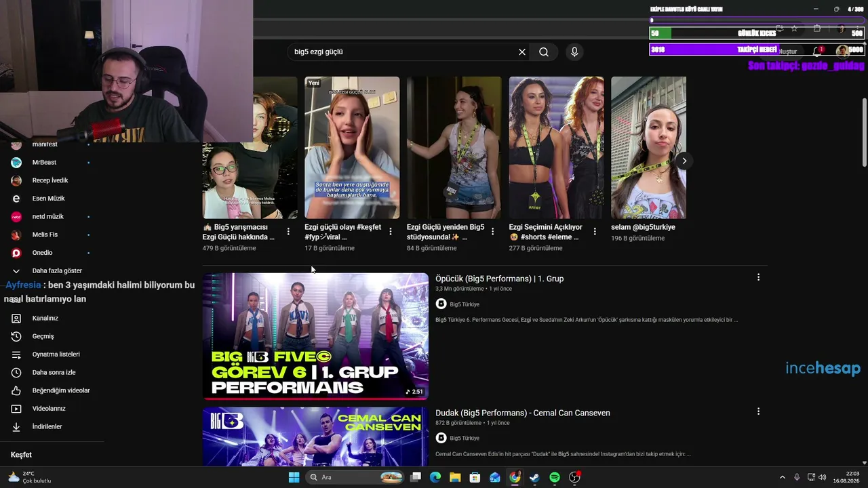Open menu for Ezgi güçlü olayı short
Viewport: 868px width, 488px height.
[391, 232]
